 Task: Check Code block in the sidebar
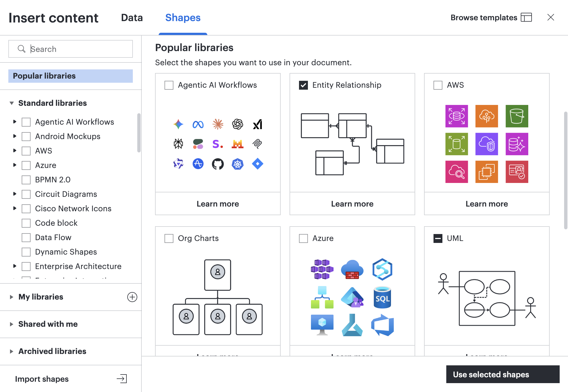click(26, 223)
